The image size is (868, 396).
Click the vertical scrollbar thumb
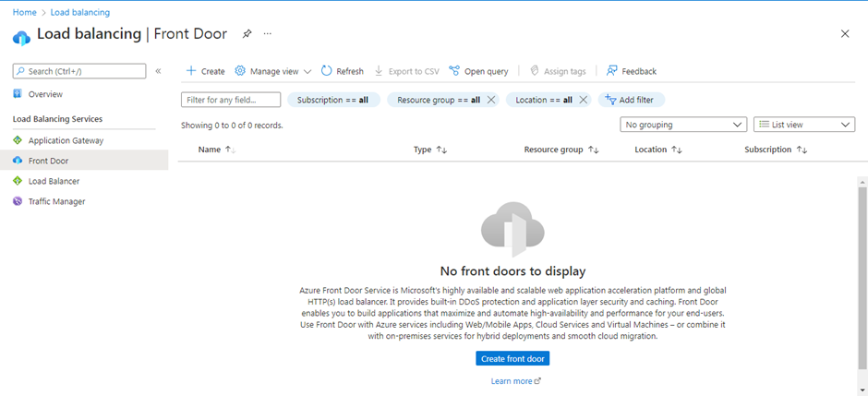click(x=862, y=277)
